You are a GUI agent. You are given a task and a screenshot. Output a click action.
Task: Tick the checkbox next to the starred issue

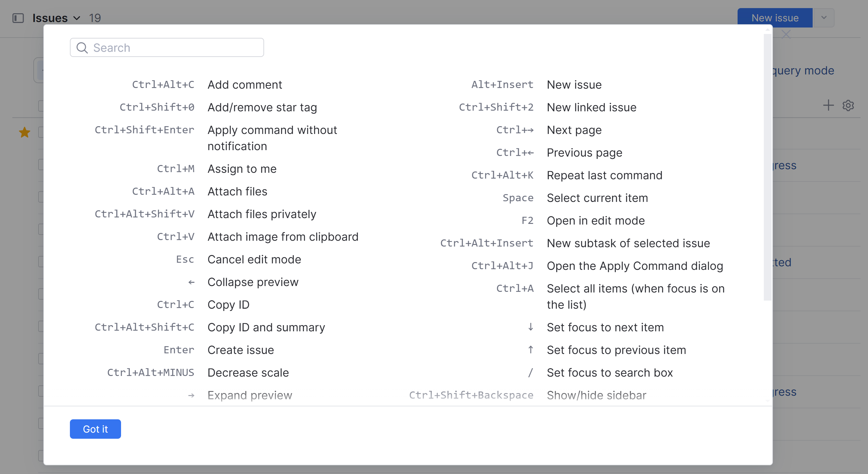click(41, 132)
